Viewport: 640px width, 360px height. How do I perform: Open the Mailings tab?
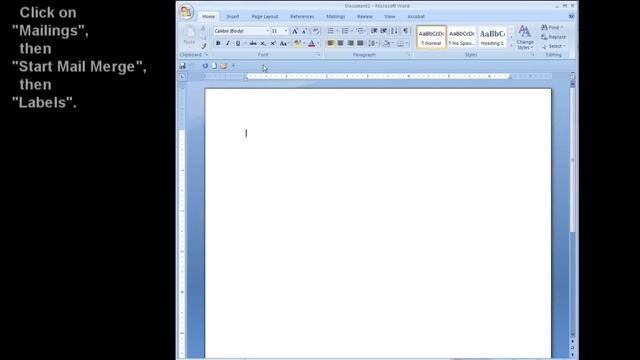336,17
